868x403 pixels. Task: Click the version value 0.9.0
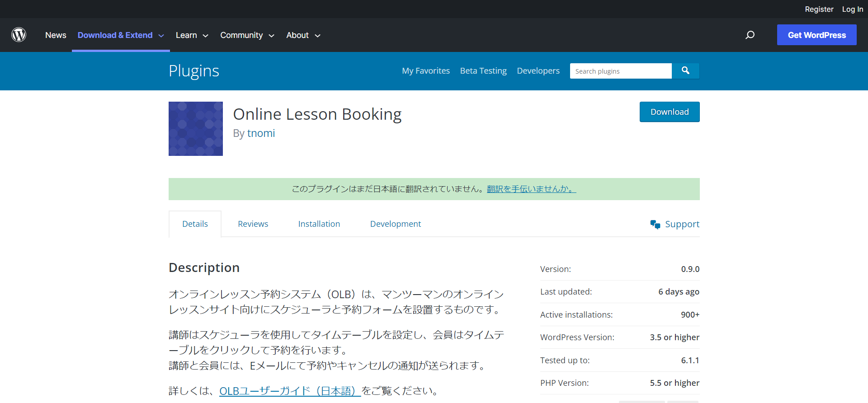point(690,269)
